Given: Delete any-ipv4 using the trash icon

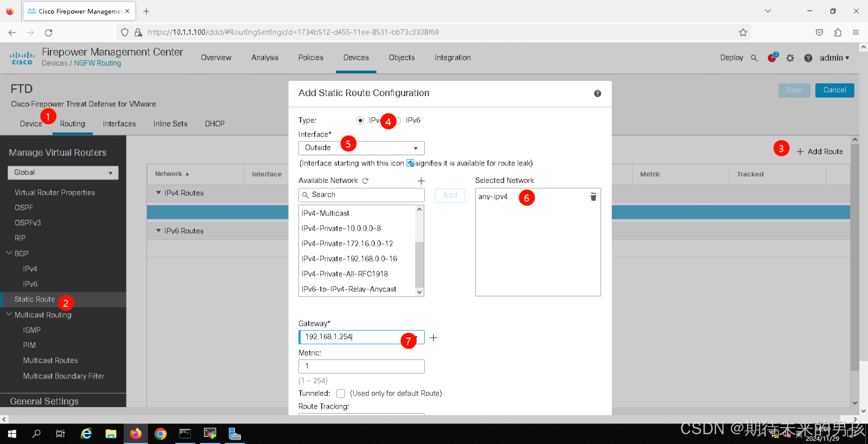Looking at the screenshot, I should click(x=593, y=196).
